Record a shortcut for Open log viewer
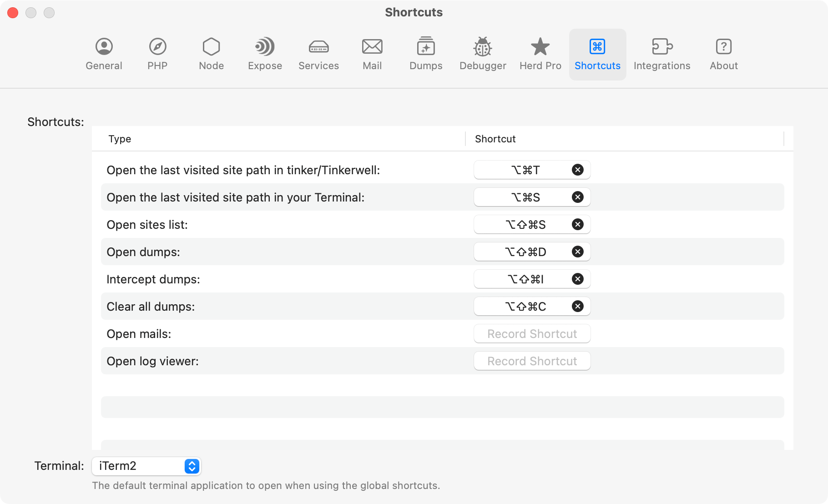Image resolution: width=828 pixels, height=504 pixels. click(531, 361)
